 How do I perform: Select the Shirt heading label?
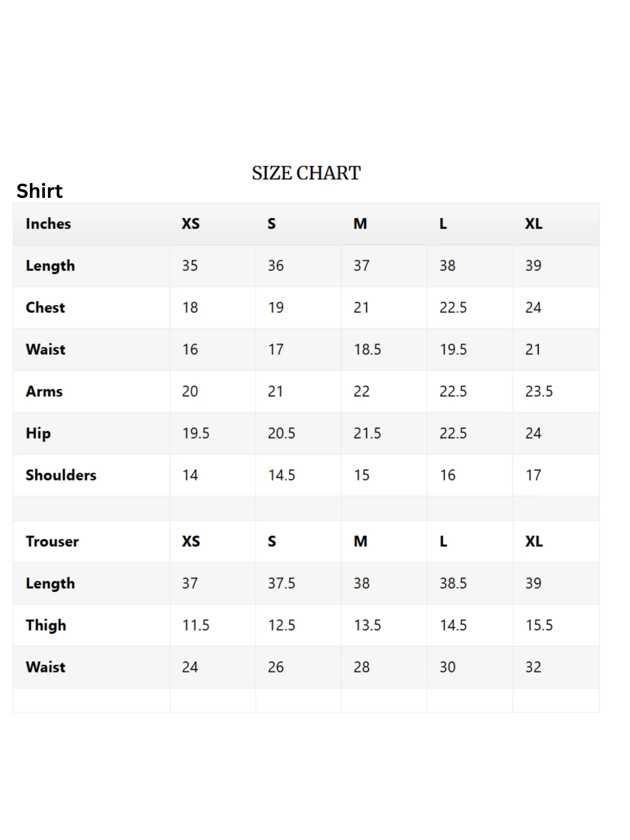pos(39,191)
